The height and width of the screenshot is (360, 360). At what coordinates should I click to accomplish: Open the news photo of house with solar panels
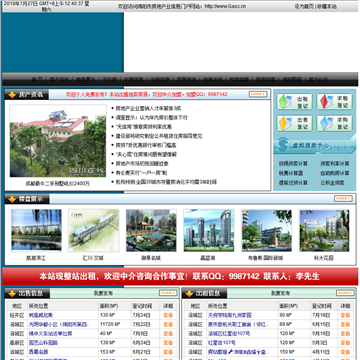point(58,141)
